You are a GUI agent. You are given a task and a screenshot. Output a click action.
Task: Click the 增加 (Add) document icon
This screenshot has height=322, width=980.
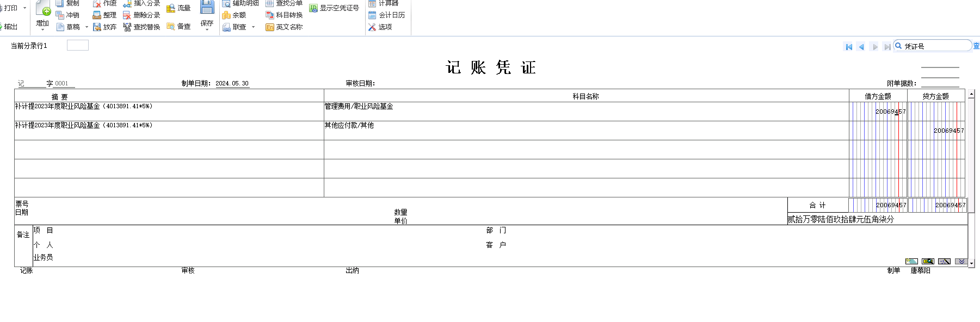[42, 9]
